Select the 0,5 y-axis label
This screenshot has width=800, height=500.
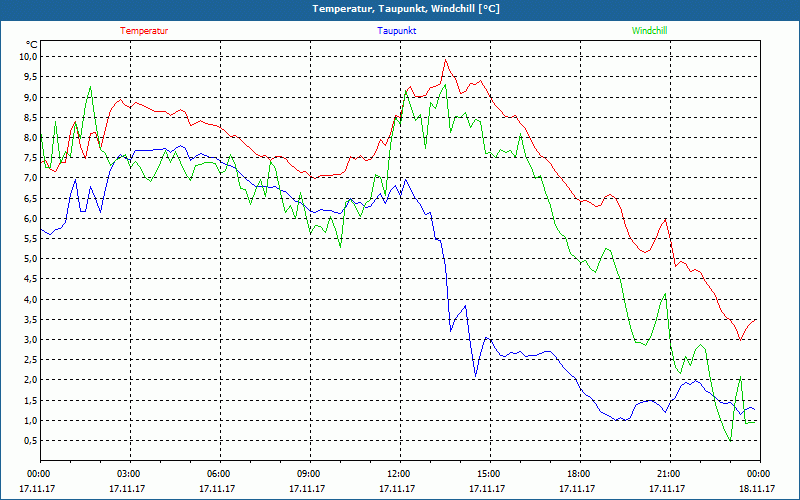(x=31, y=441)
